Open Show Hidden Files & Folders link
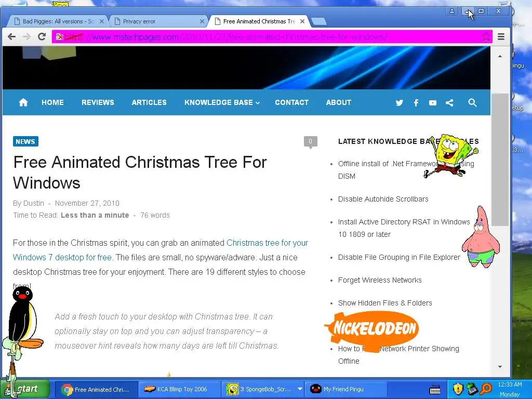 pyautogui.click(x=385, y=303)
